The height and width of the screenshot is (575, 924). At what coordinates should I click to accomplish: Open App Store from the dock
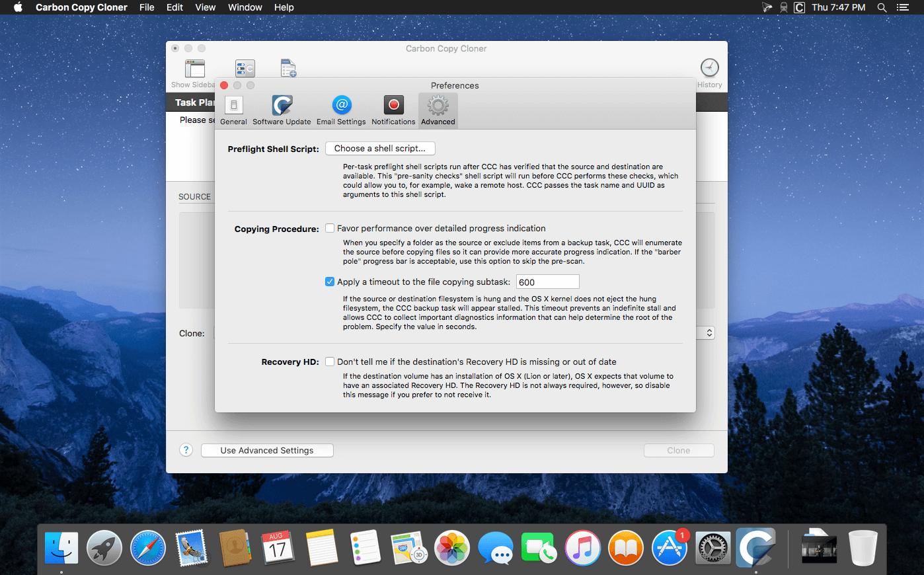670,548
